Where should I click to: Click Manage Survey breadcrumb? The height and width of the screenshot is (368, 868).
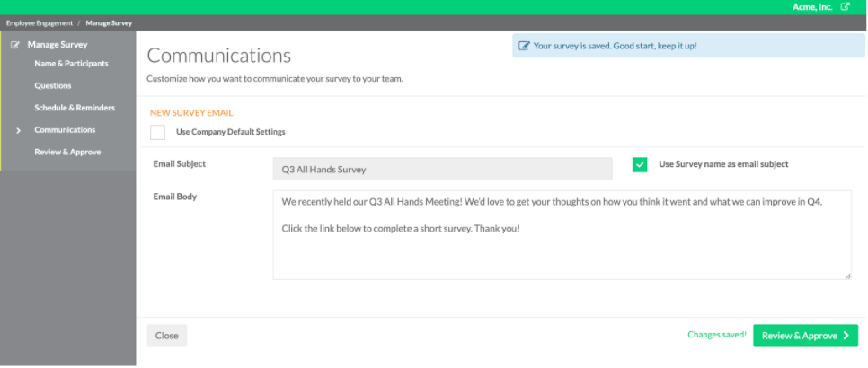pos(109,23)
